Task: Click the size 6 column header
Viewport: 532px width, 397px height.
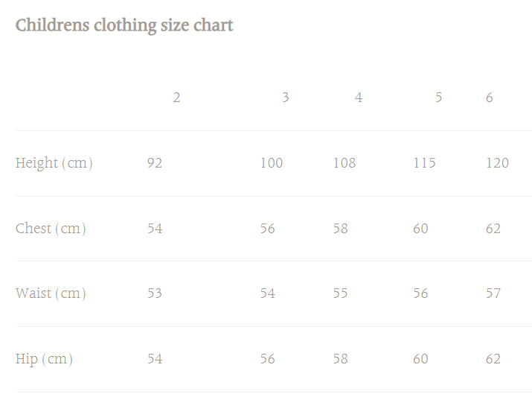Action: tap(489, 98)
